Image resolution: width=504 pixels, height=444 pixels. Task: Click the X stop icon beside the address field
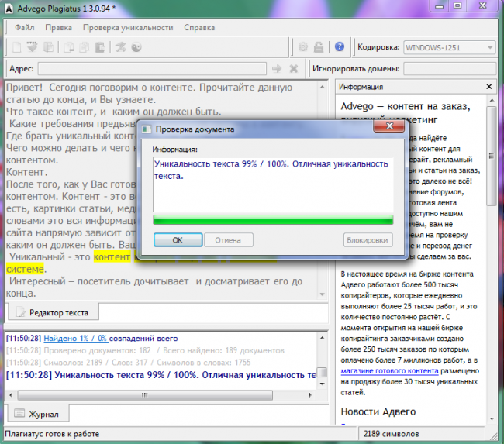point(294,68)
